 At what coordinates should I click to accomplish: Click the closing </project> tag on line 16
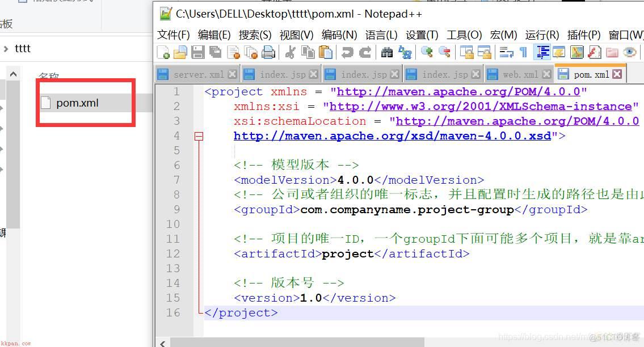point(241,313)
